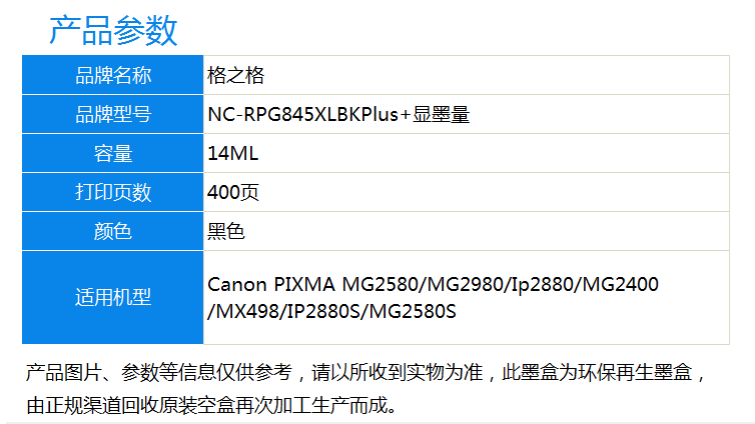Select the 品牌名称 label cell
755x424 pixels.
point(113,75)
